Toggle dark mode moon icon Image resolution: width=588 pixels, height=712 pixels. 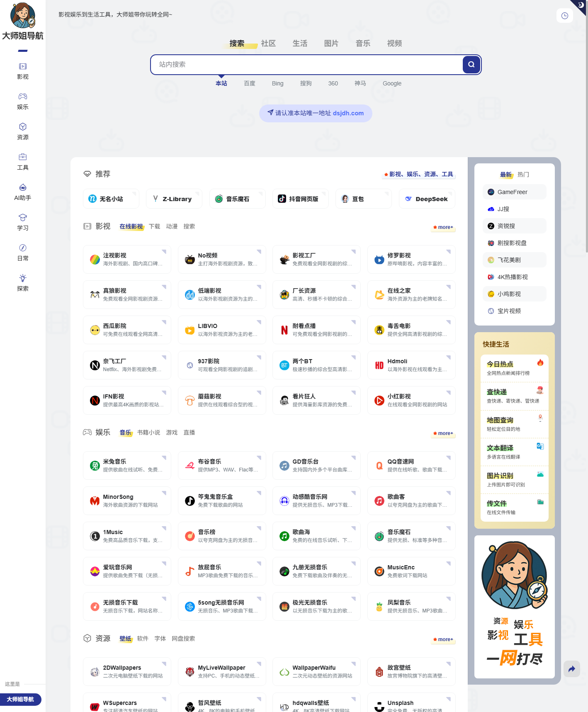580,5
